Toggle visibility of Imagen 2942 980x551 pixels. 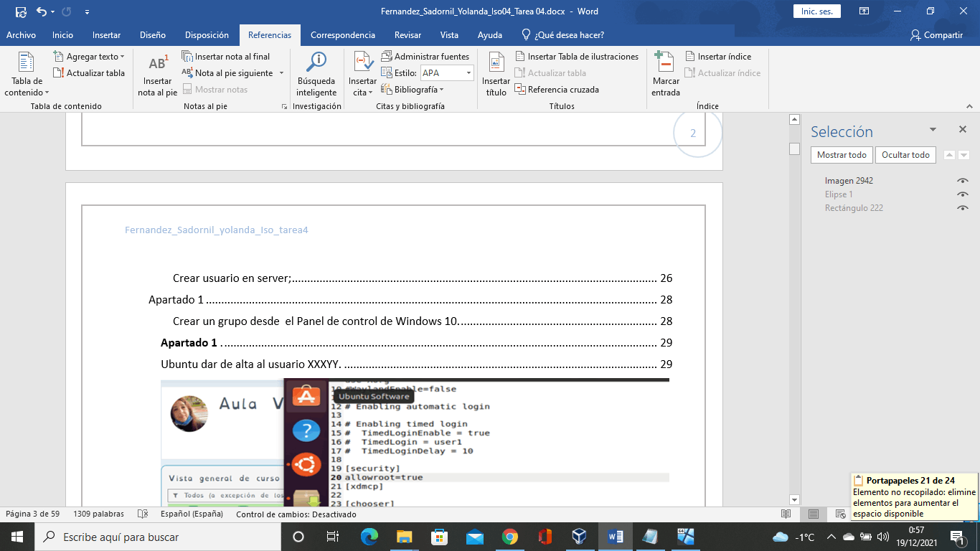click(962, 181)
